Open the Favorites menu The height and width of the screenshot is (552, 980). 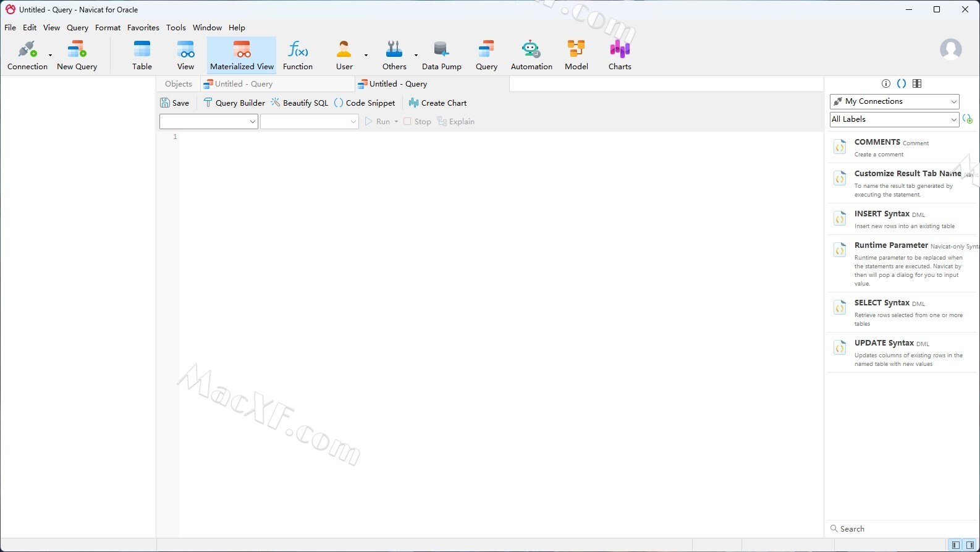(x=143, y=28)
